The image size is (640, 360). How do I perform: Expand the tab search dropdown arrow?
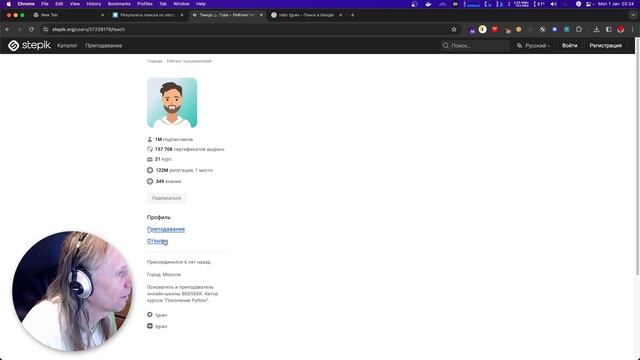(633, 15)
